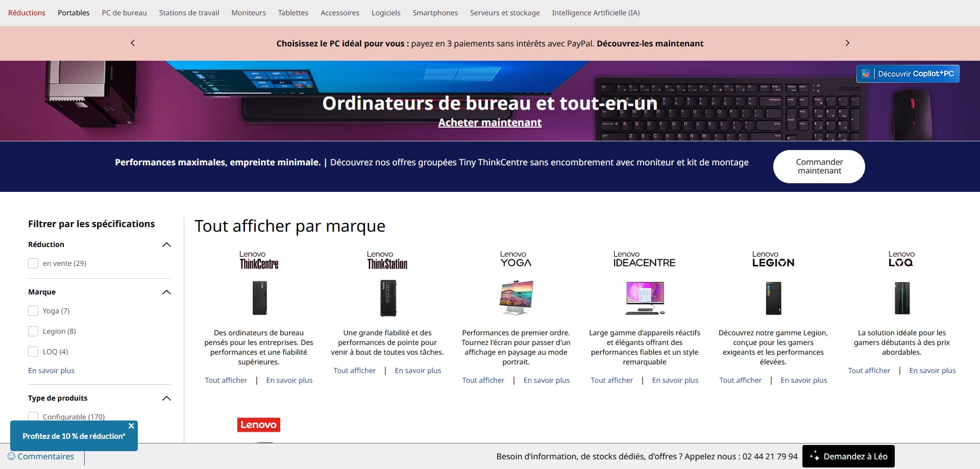Open the Lenovo ThinkStation brand logo
The width and height of the screenshot is (980, 469).
coord(387,260)
